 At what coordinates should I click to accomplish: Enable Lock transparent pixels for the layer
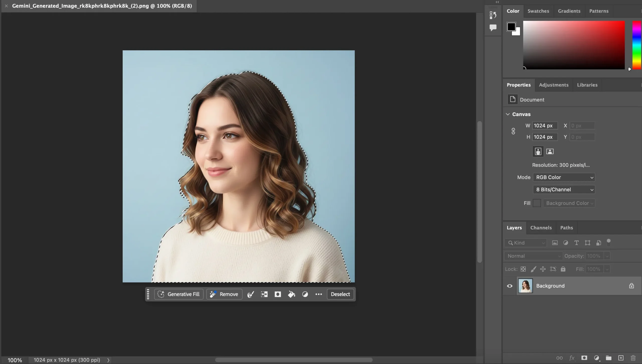pos(523,269)
